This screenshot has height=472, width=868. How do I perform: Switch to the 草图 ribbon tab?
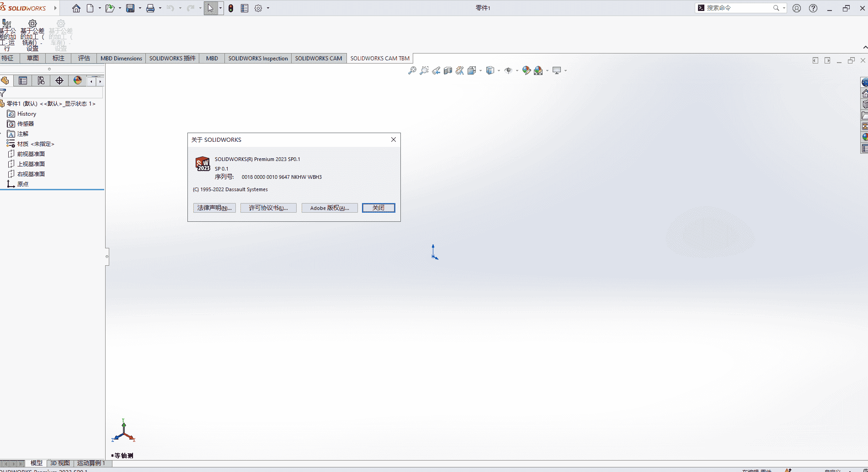33,58
